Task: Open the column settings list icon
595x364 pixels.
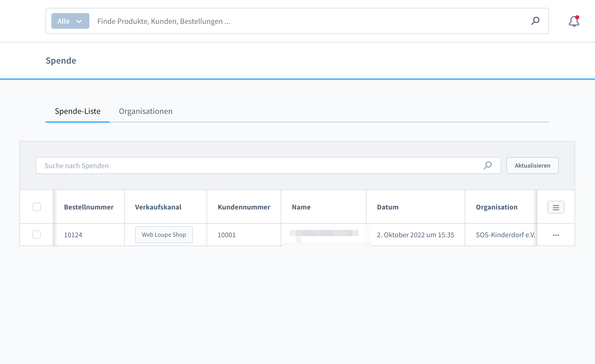Action: point(556,207)
